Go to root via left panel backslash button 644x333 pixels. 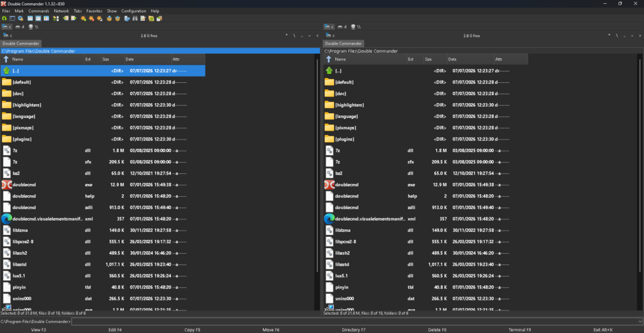coord(294,36)
